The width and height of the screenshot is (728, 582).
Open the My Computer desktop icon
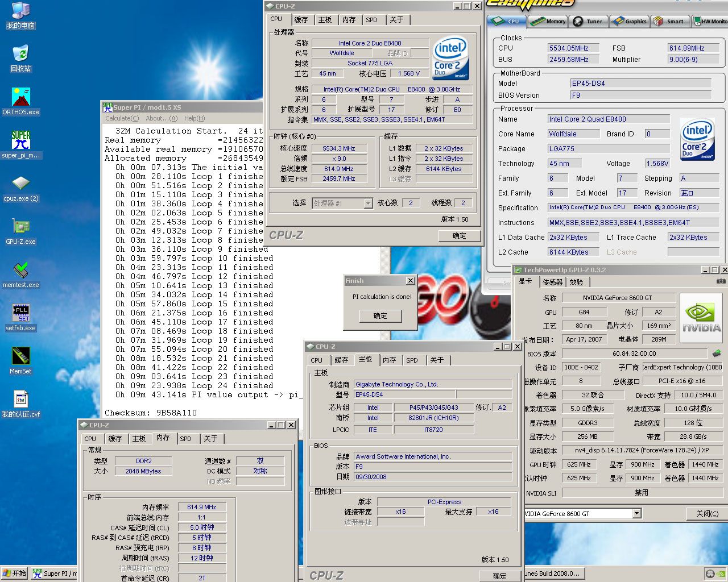[20, 15]
